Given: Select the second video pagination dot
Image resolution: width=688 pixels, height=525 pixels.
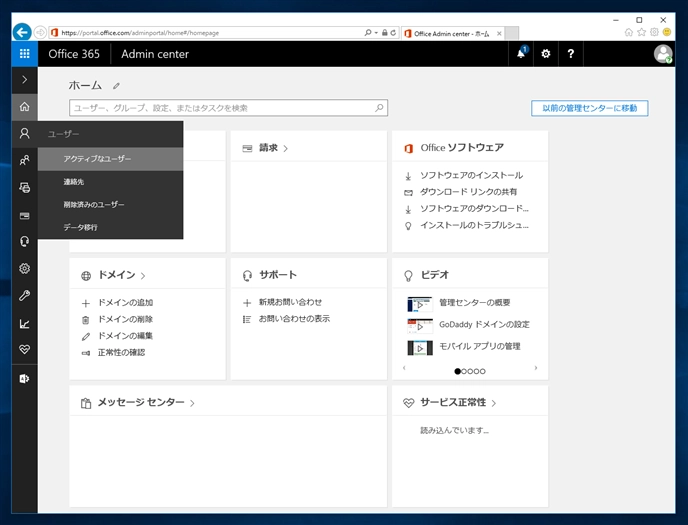Looking at the screenshot, I should 464,371.
